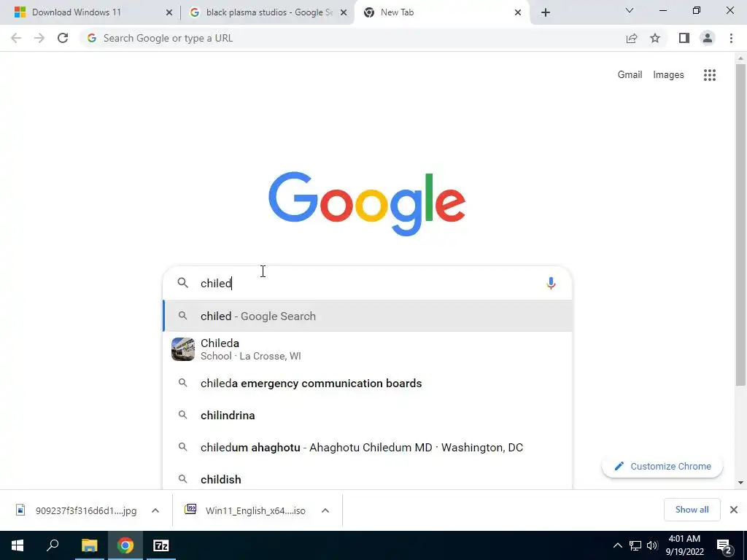This screenshot has height=560, width=747.
Task: Click the page vertical scrollbar
Action: pyautogui.click(x=740, y=224)
